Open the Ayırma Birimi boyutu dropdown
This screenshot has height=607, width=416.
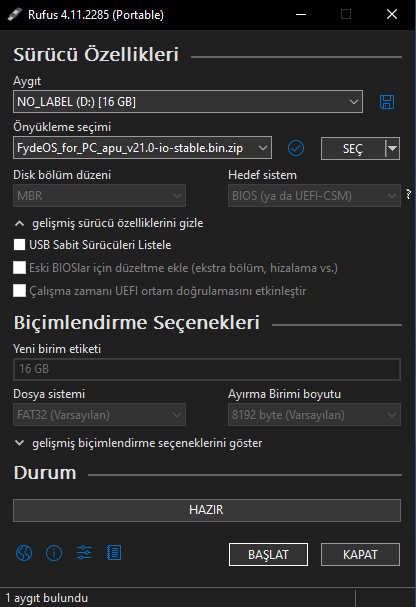[314, 415]
